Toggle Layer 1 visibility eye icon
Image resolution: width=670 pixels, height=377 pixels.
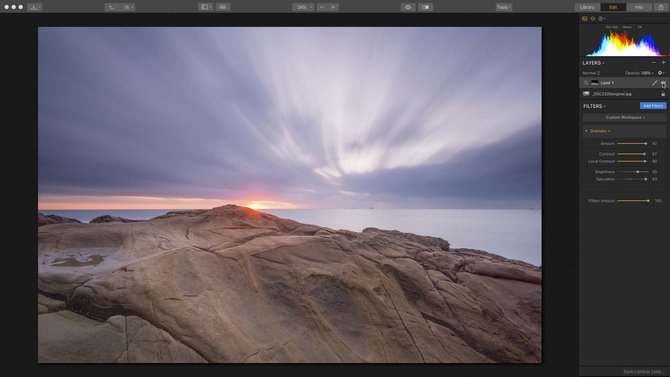tap(663, 83)
